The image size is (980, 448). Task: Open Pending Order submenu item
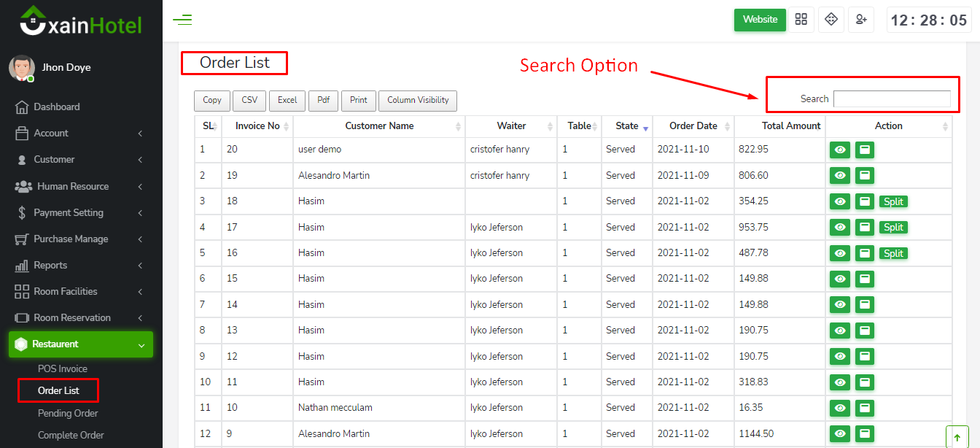[68, 414]
